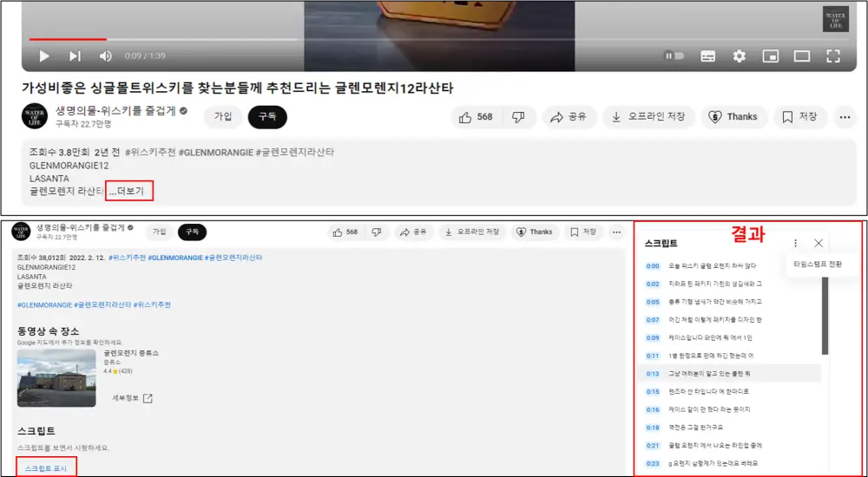
Task: Like the video in the lower screenshot
Action: (x=345, y=232)
